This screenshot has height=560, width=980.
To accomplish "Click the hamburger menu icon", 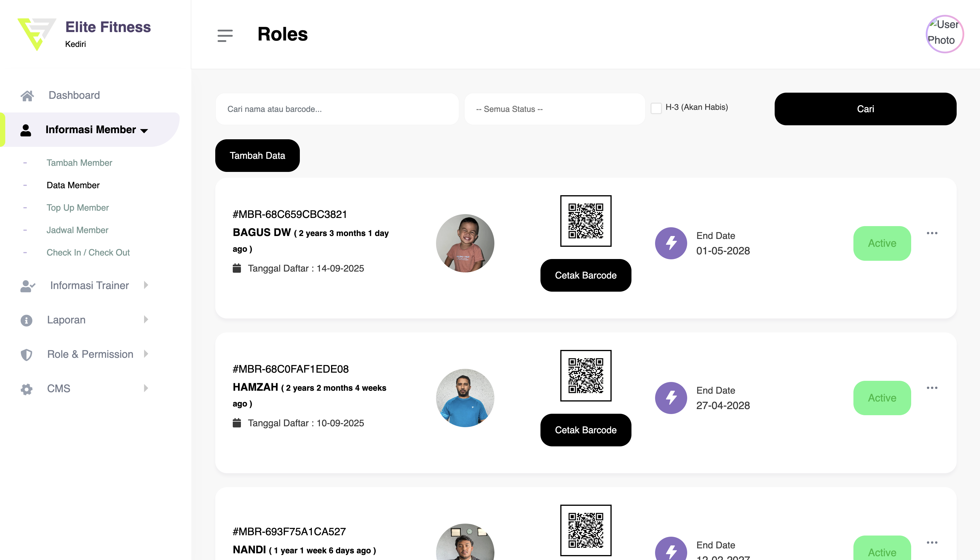I will point(225,35).
